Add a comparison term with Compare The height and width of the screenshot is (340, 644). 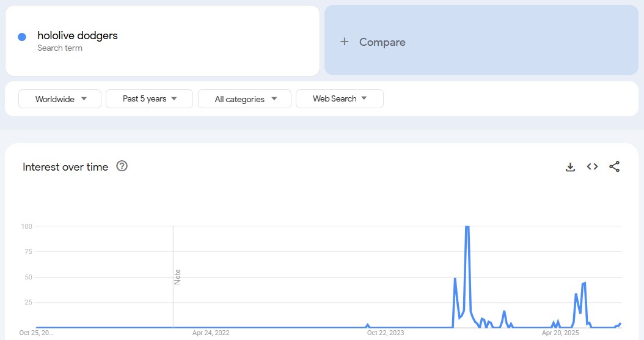click(481, 40)
